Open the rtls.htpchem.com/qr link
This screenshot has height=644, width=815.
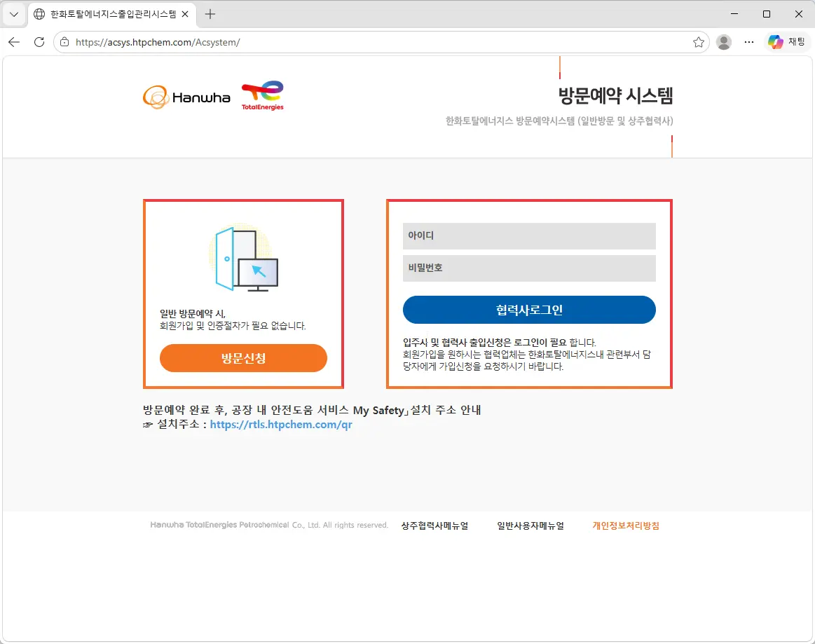pyautogui.click(x=281, y=424)
